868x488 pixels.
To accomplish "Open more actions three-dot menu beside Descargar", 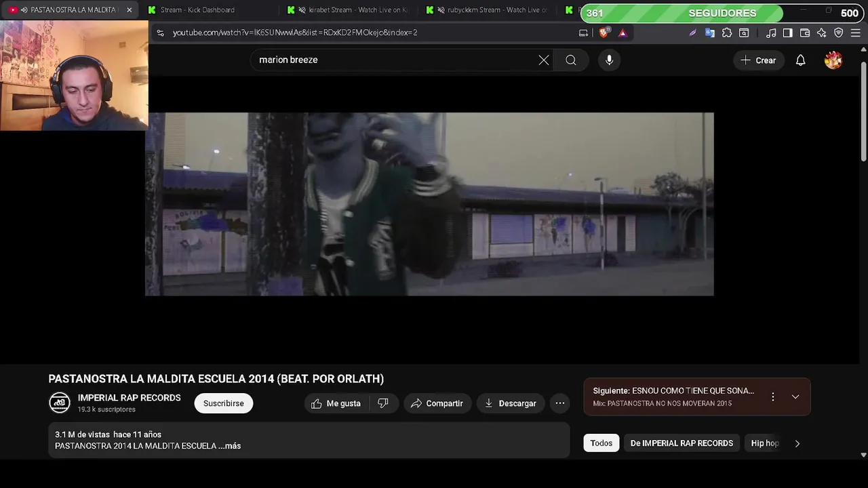I will 560,403.
